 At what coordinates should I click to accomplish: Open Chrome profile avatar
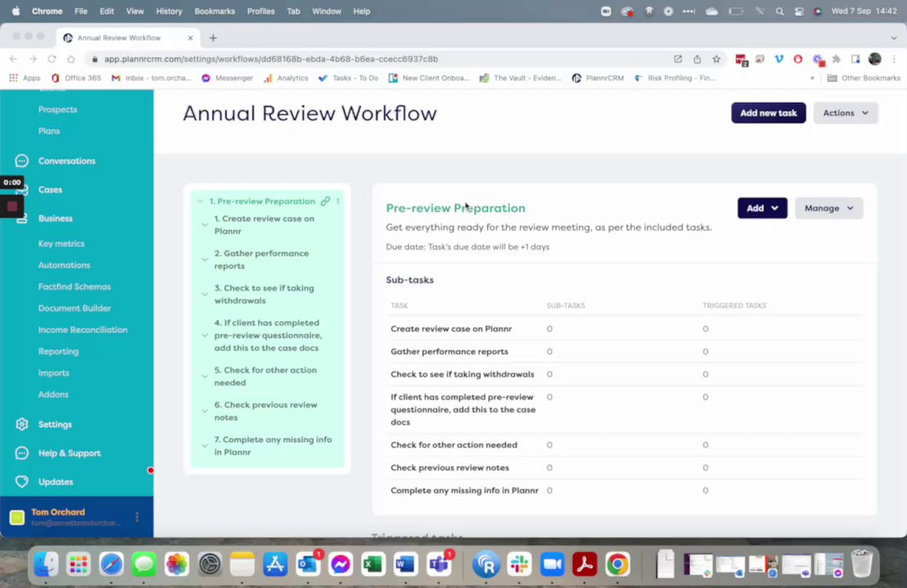tap(874, 59)
